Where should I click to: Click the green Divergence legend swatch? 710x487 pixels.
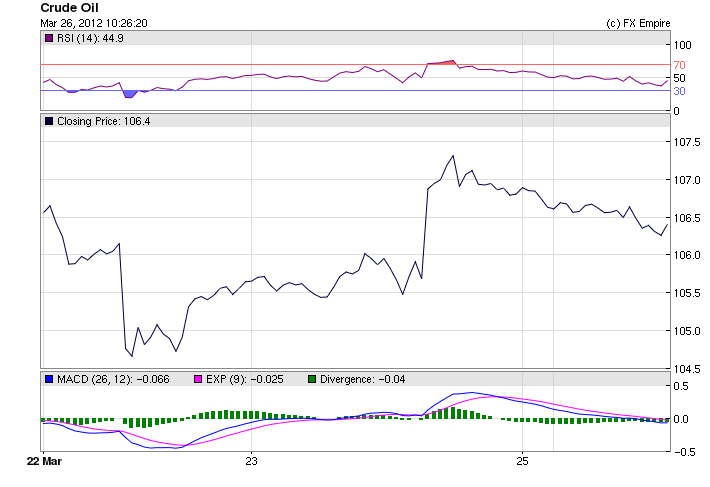312,379
